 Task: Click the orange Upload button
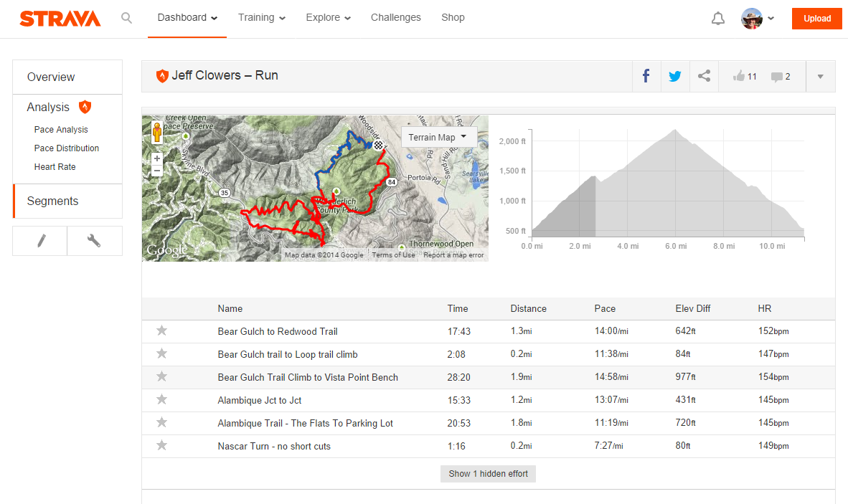click(x=816, y=19)
